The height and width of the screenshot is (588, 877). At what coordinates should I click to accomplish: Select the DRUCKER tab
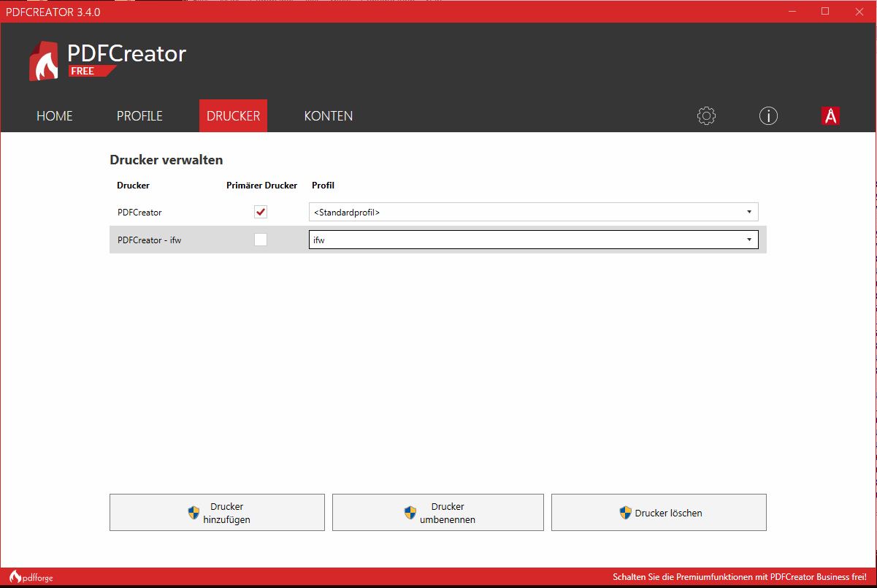click(233, 116)
